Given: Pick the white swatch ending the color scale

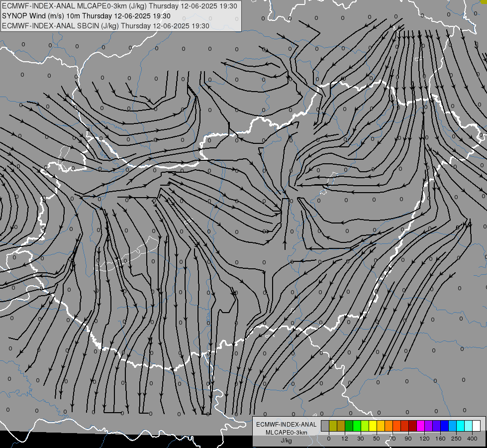Looking at the screenshot, I should 477,426.
